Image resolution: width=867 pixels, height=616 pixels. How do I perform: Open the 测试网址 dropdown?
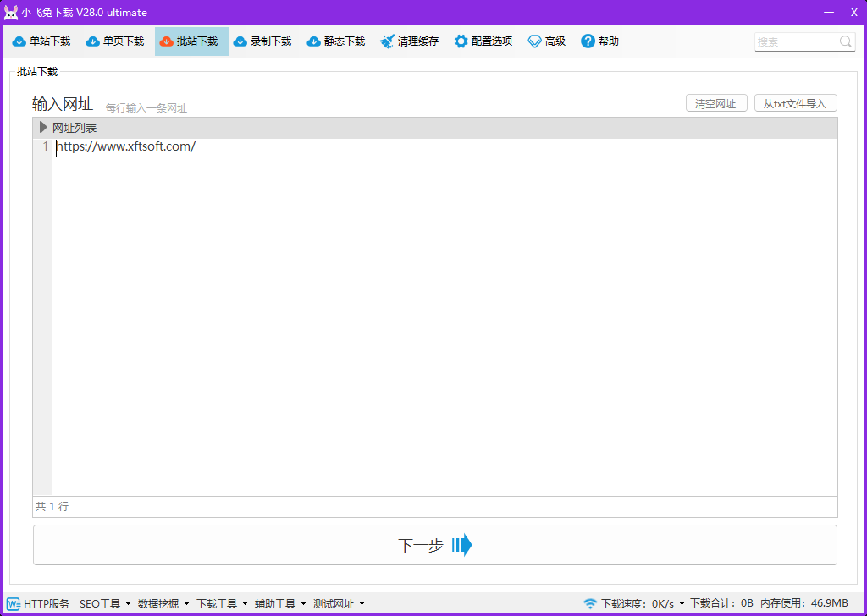point(338,603)
